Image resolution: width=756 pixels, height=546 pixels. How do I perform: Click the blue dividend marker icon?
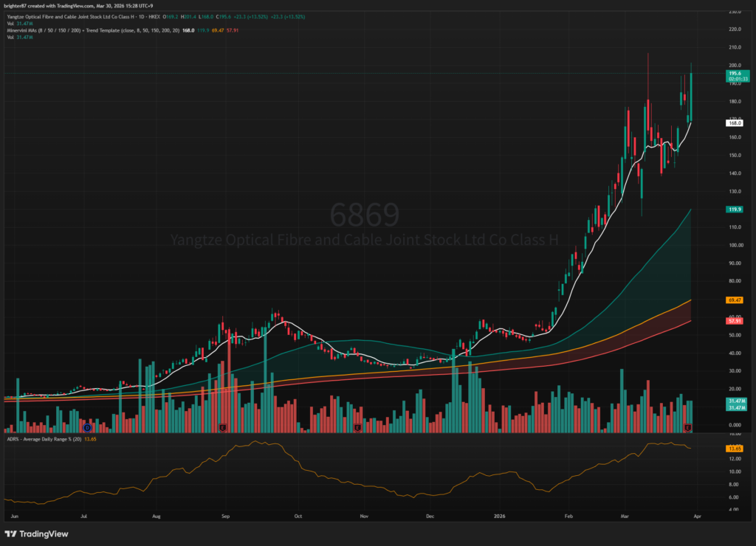[87, 427]
